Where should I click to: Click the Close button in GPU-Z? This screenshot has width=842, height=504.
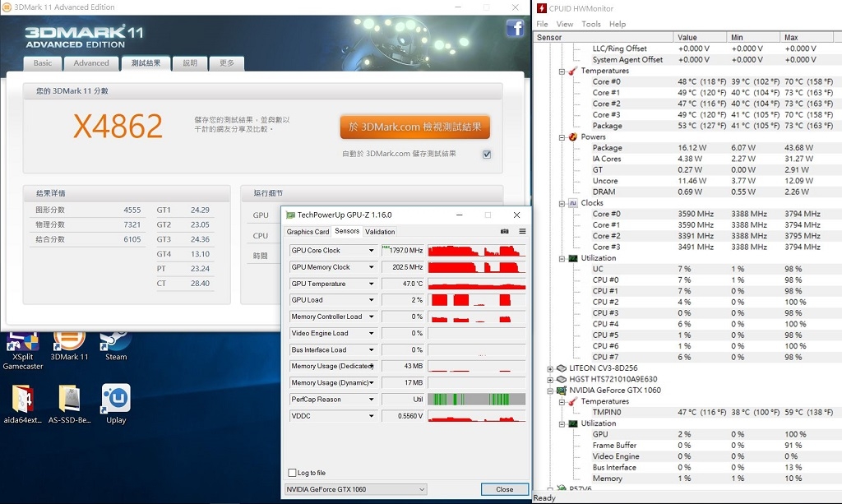pyautogui.click(x=505, y=489)
